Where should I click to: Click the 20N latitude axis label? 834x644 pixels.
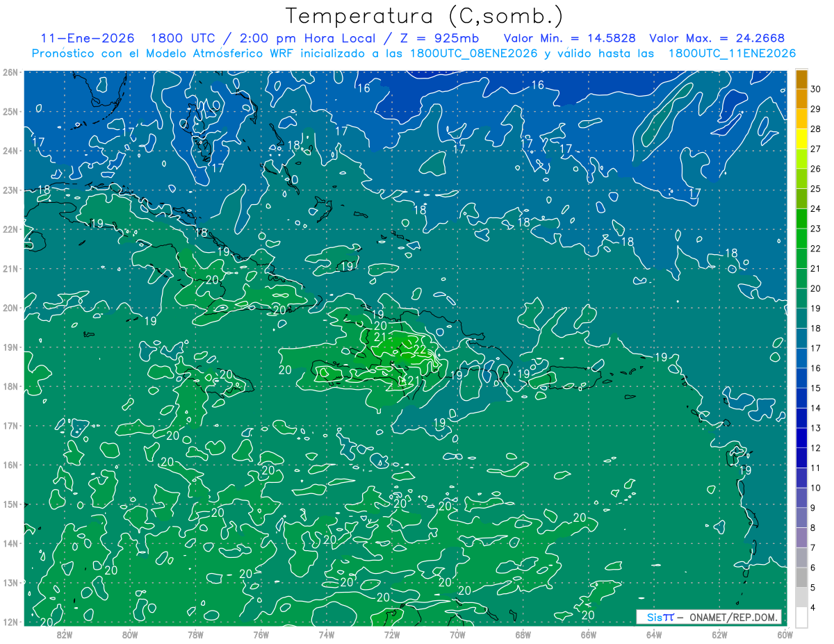pyautogui.click(x=10, y=308)
